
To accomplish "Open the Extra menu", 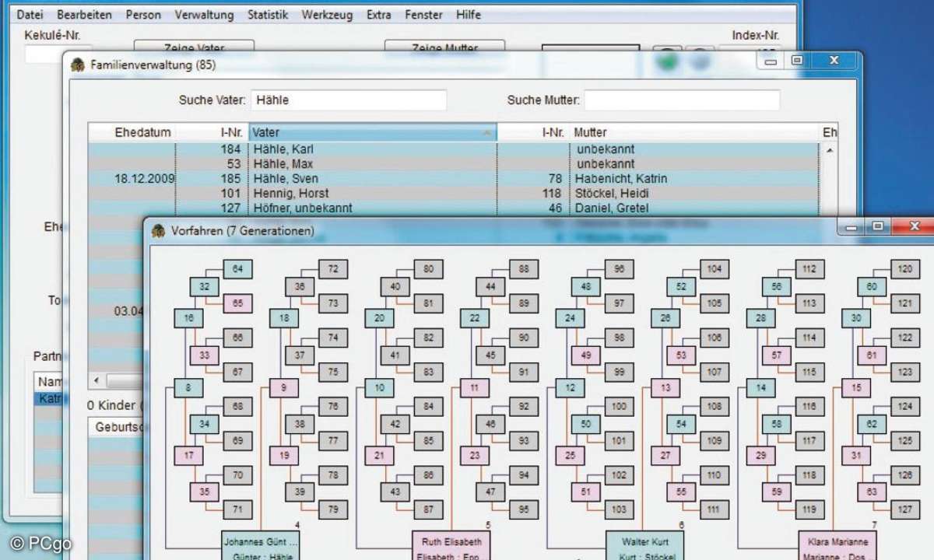I will point(379,15).
